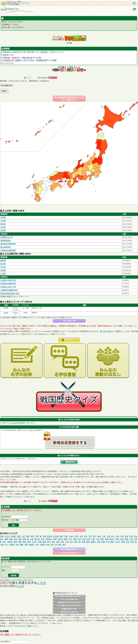Follow the ログイン link

32,430
